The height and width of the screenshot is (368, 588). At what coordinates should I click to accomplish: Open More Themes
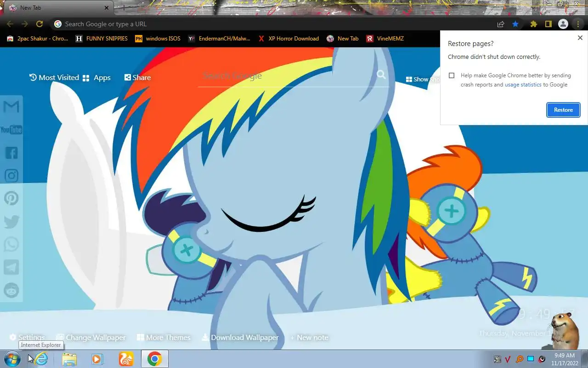click(x=164, y=338)
